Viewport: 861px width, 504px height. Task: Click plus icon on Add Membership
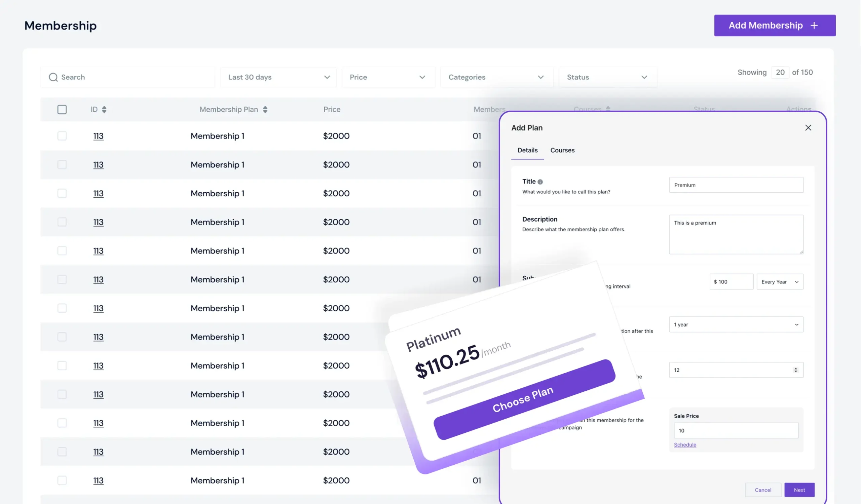[x=814, y=26]
